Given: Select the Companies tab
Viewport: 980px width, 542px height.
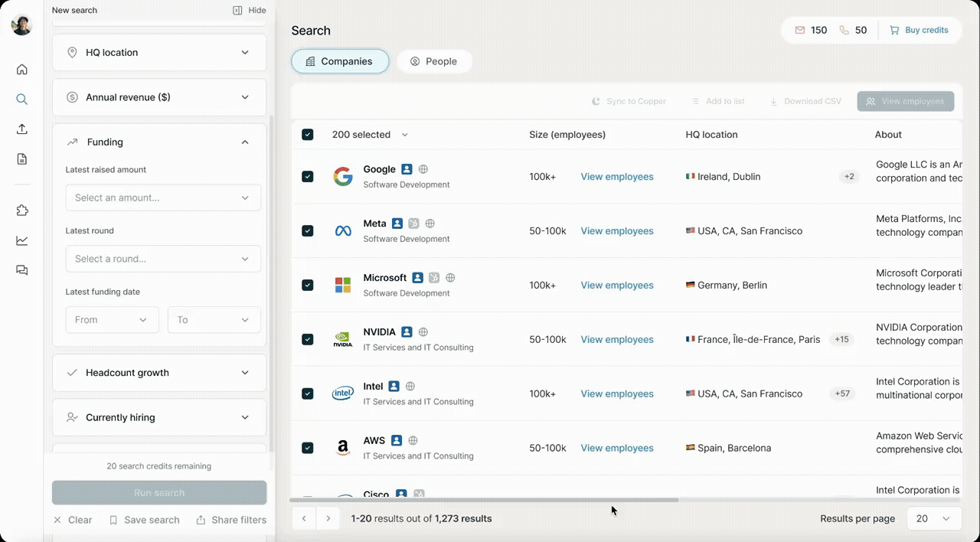Looking at the screenshot, I should tap(339, 61).
